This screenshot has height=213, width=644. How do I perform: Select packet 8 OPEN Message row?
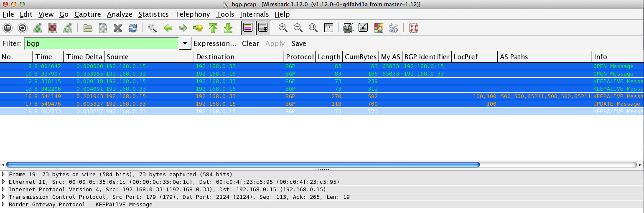click(x=322, y=66)
